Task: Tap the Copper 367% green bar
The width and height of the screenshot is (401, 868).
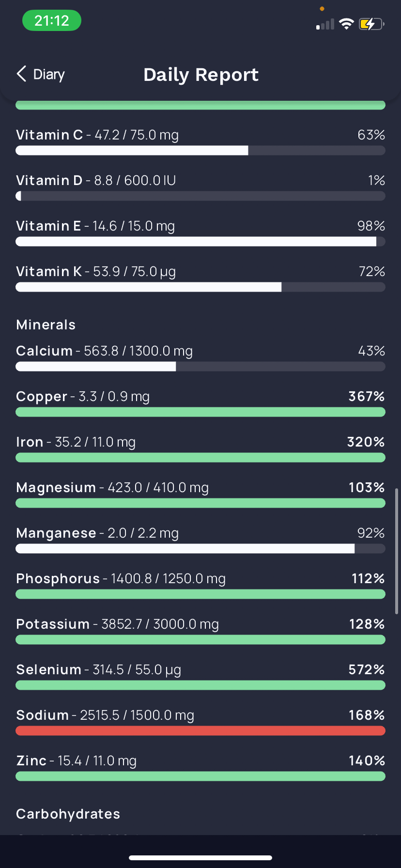Action: (200, 412)
